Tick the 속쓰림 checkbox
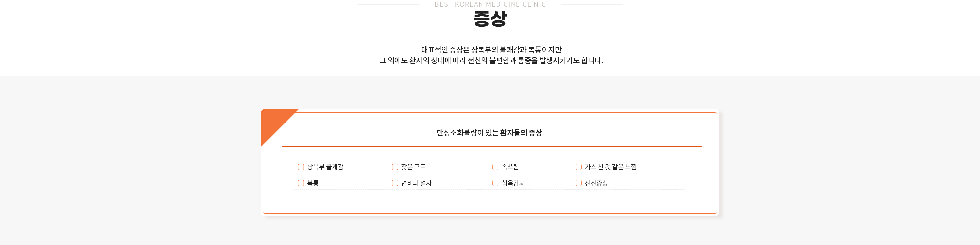 [495, 167]
